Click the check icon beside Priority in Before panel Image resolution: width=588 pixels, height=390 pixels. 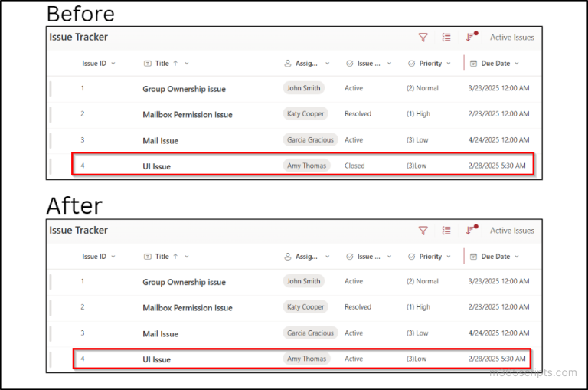pos(411,64)
